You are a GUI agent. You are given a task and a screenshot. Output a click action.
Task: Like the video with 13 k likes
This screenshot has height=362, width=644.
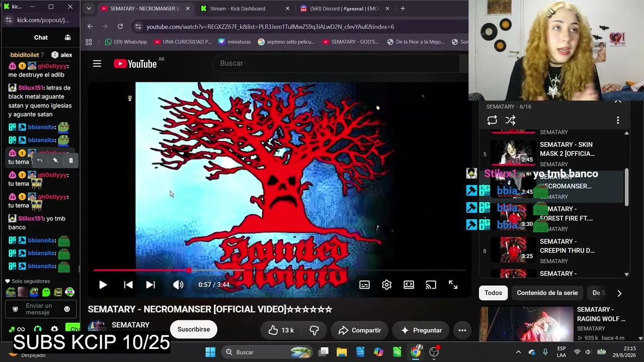pos(281,330)
